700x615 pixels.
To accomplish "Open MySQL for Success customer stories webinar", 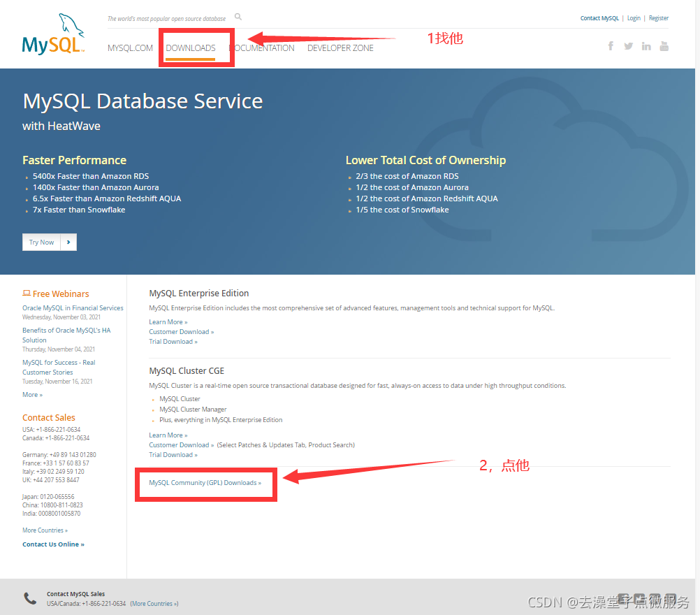I will point(59,367).
